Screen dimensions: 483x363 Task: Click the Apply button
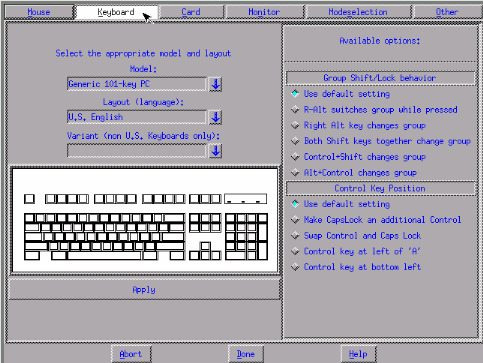tap(144, 289)
